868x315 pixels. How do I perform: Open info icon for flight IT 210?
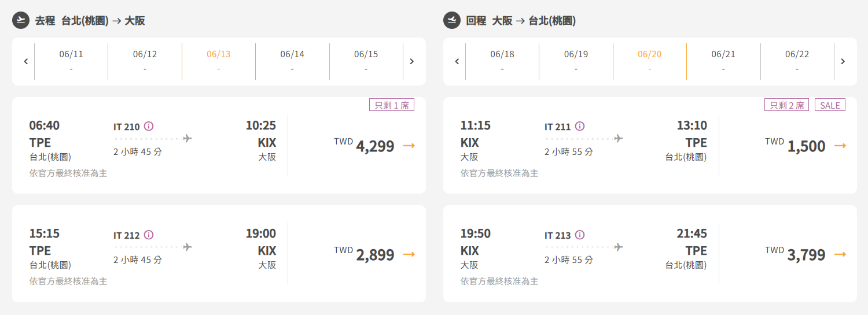pos(149,126)
